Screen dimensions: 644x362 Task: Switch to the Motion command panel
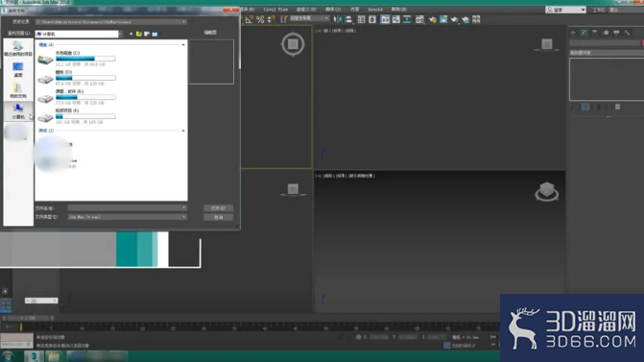(x=606, y=33)
